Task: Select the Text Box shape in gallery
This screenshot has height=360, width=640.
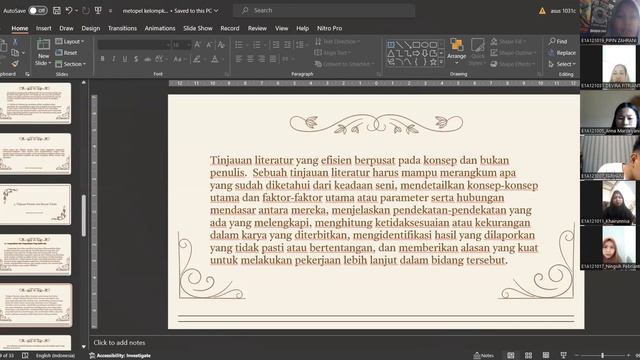Action: 391,44
